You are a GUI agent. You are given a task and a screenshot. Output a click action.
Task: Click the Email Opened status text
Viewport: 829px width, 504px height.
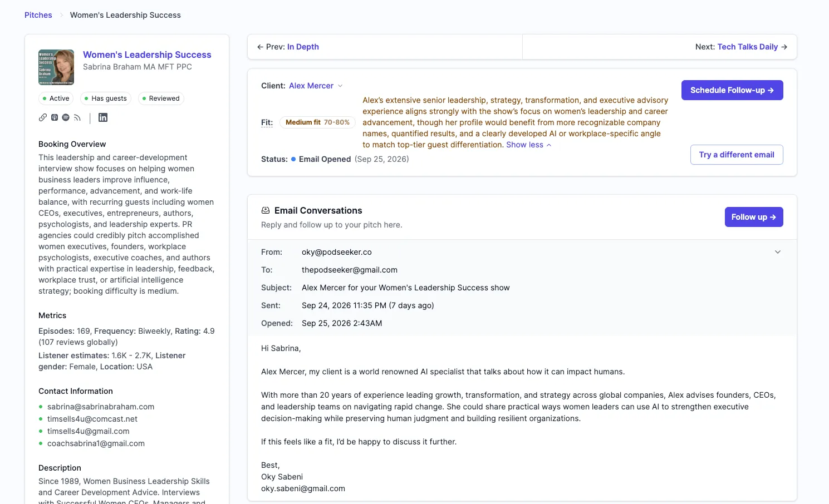(325, 159)
